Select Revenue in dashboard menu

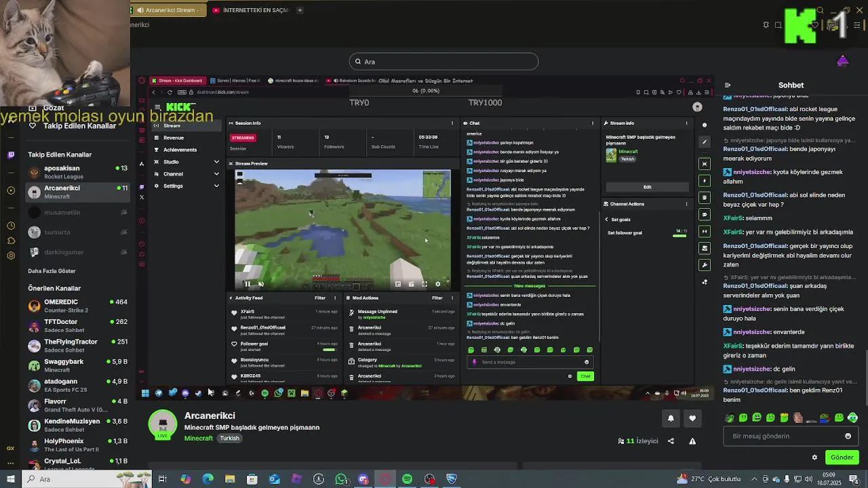pos(186,138)
